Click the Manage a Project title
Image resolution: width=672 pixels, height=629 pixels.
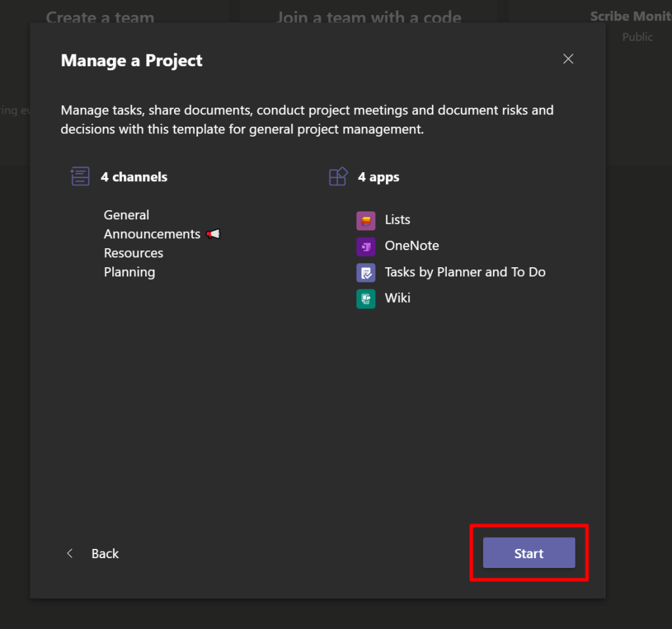click(x=132, y=60)
